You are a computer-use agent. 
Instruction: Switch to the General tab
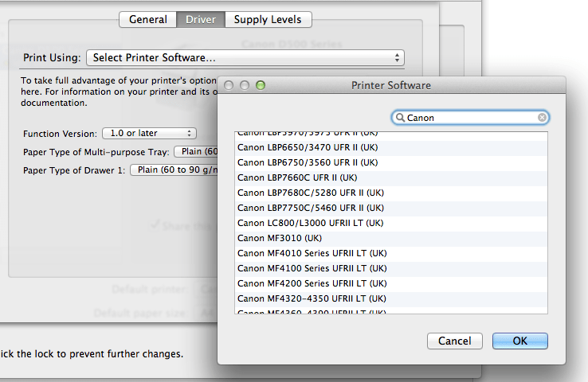pos(147,19)
